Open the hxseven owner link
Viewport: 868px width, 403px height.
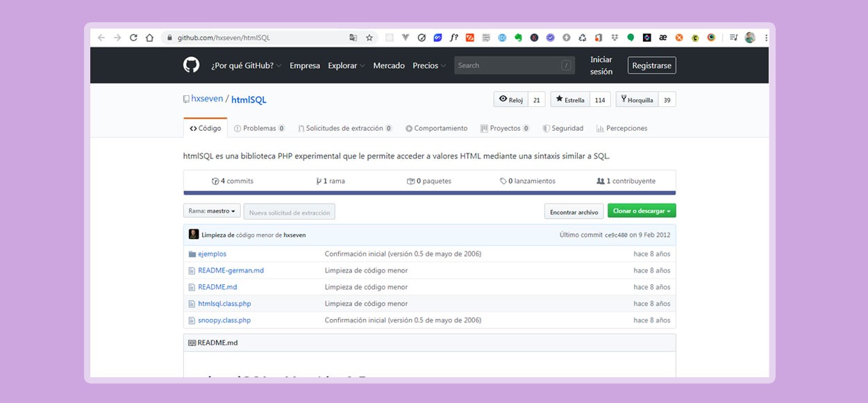click(207, 99)
